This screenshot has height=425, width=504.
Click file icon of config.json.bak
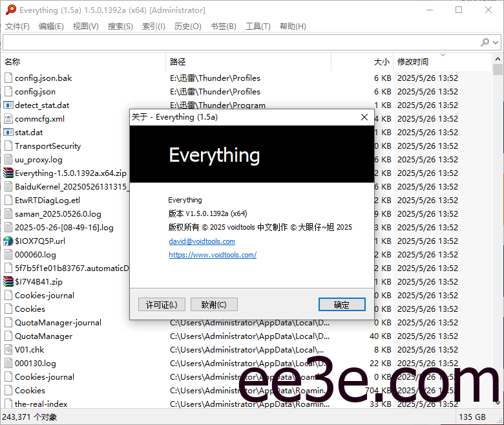(8, 78)
